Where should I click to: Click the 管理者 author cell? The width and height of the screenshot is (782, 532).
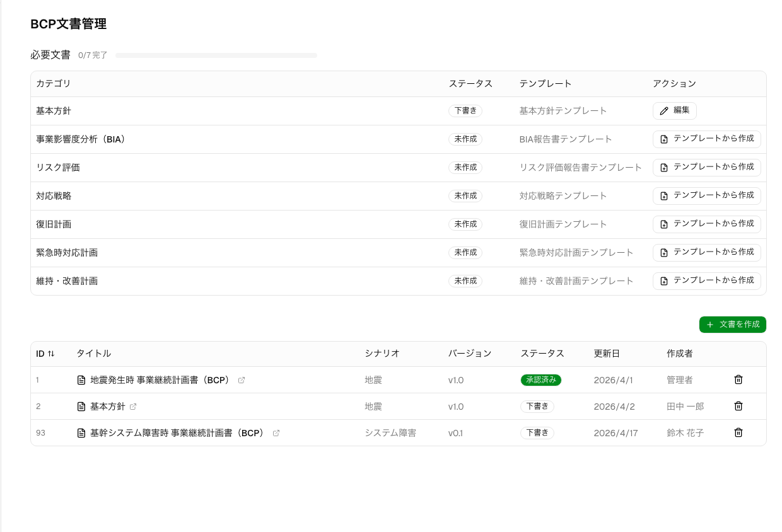pos(680,380)
